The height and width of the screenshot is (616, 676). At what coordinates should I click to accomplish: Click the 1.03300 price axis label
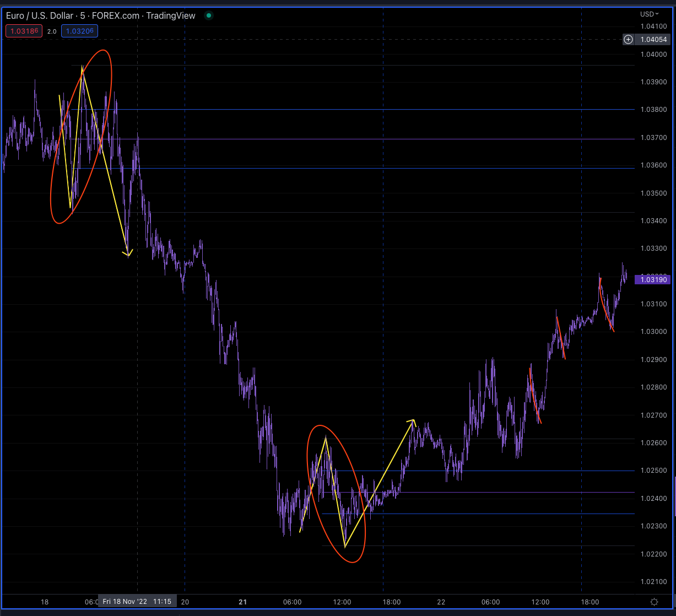tap(654, 248)
